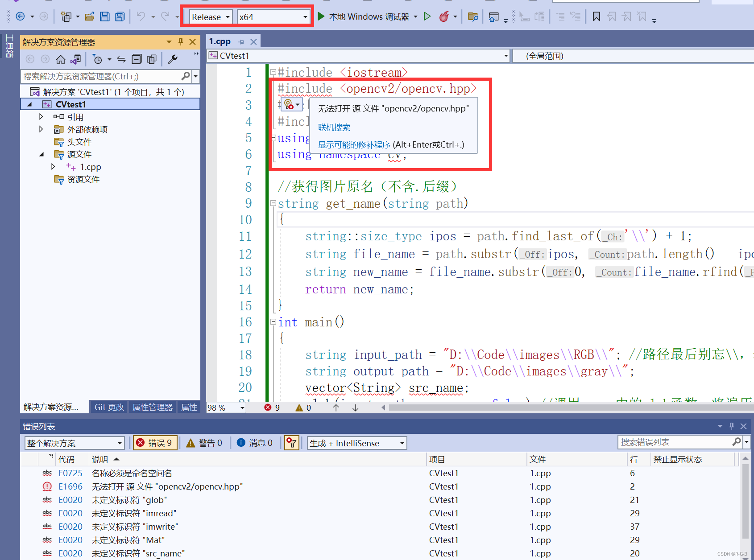The image size is (754, 560).
Task: Toggle the 警告 0 filter button
Action: click(204, 442)
